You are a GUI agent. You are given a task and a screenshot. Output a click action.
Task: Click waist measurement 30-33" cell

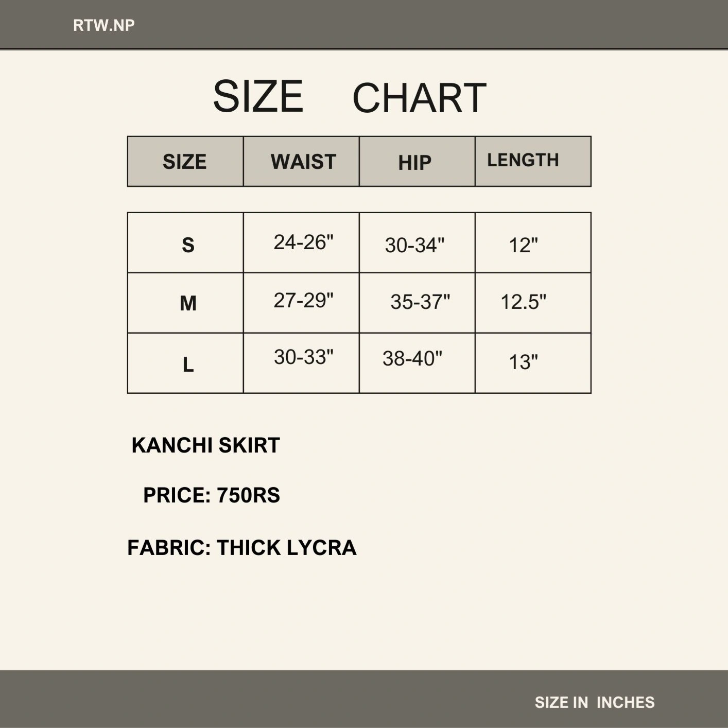coord(303,357)
